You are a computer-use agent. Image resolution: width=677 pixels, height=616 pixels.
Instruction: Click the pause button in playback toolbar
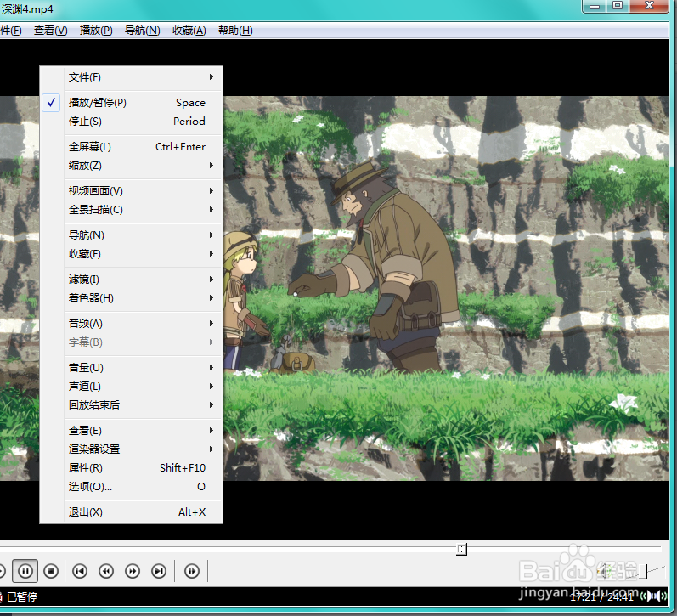coord(25,571)
